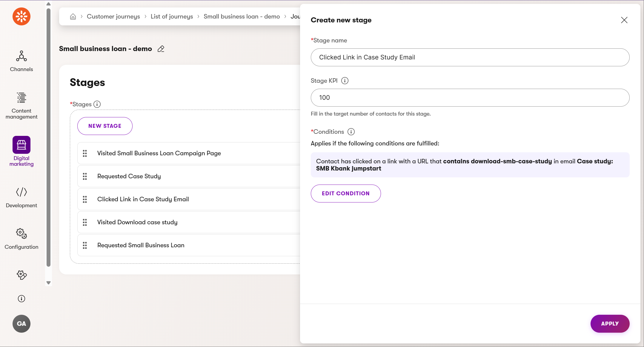Image resolution: width=644 pixels, height=347 pixels.
Task: Click the Stage name input field
Action: point(470,57)
